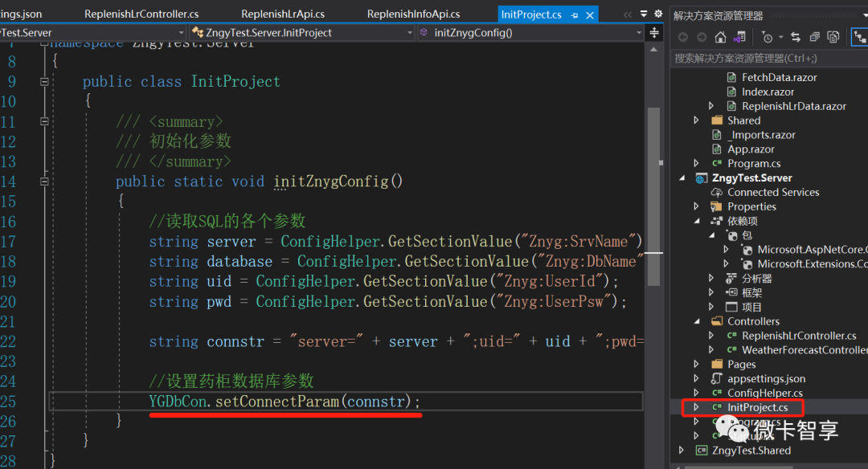The width and height of the screenshot is (868, 469).
Task: Click the Forward navigation icon in Solution Explorer
Action: pyautogui.click(x=702, y=37)
